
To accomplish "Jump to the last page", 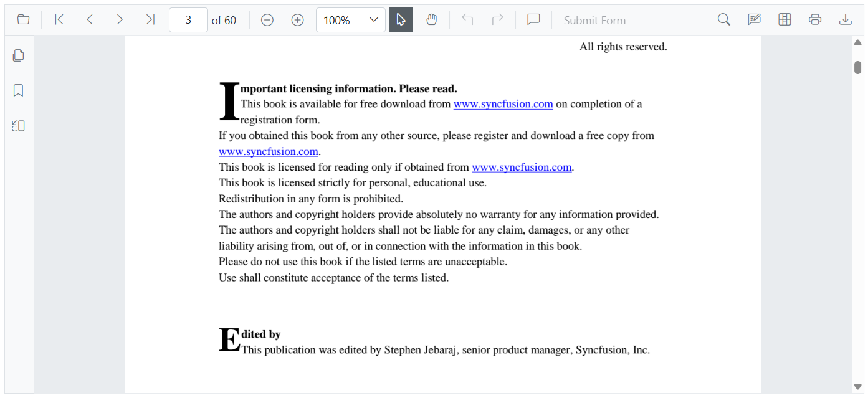I will tap(150, 20).
